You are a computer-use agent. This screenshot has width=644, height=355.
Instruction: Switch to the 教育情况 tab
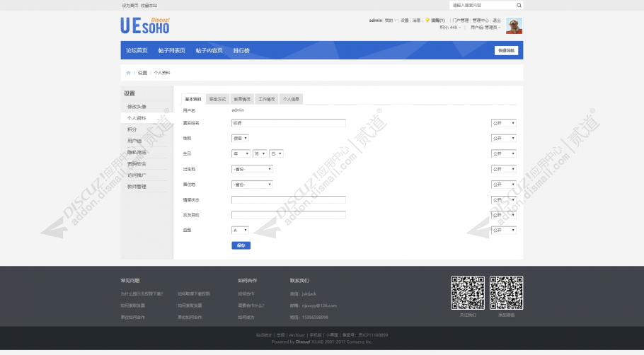pyautogui.click(x=242, y=99)
